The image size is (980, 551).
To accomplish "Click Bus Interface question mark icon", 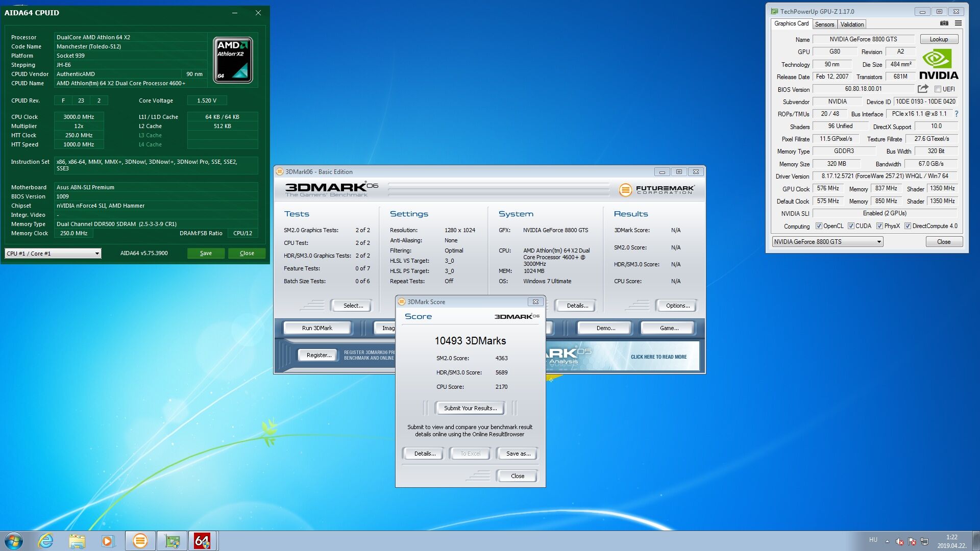I will point(956,114).
